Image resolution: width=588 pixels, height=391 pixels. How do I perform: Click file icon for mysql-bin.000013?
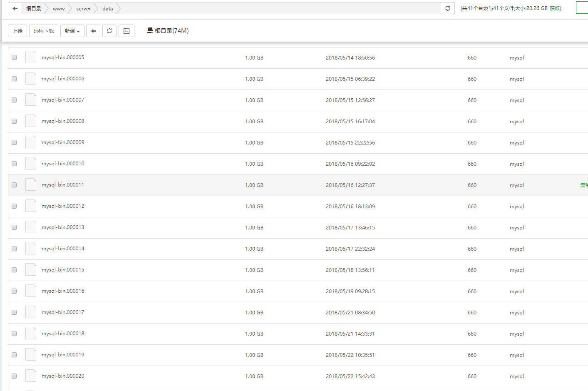click(31, 227)
